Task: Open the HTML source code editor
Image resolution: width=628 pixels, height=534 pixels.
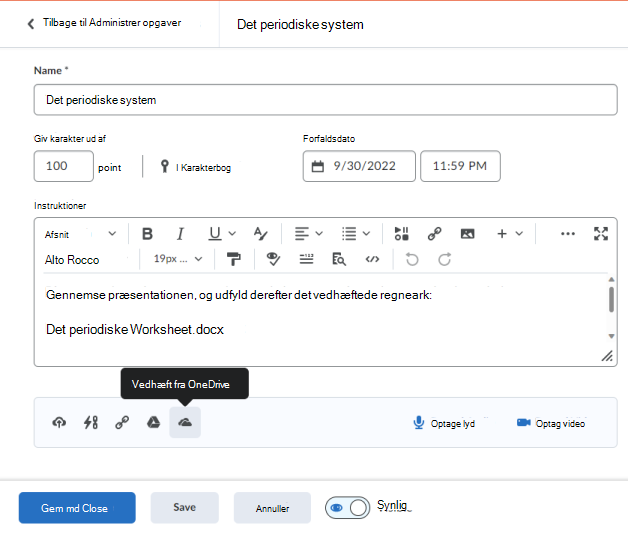Action: tap(372, 259)
